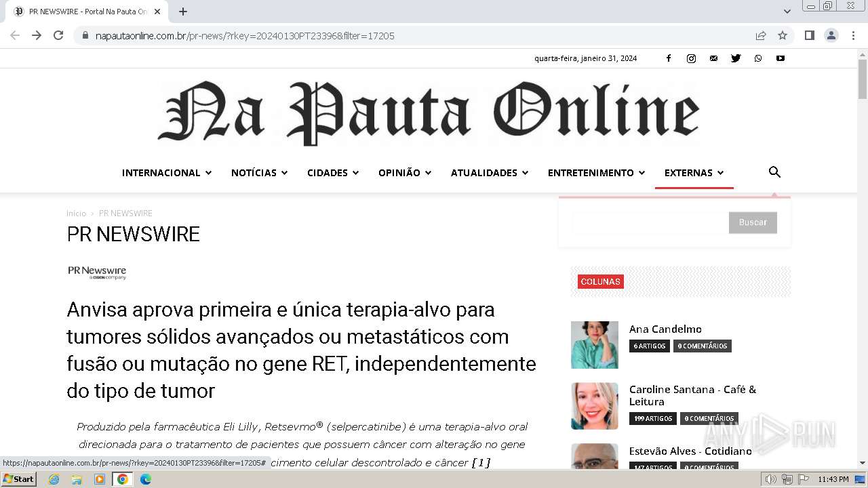Open media player taskbar icon
This screenshot has height=488, width=868.
100,479
